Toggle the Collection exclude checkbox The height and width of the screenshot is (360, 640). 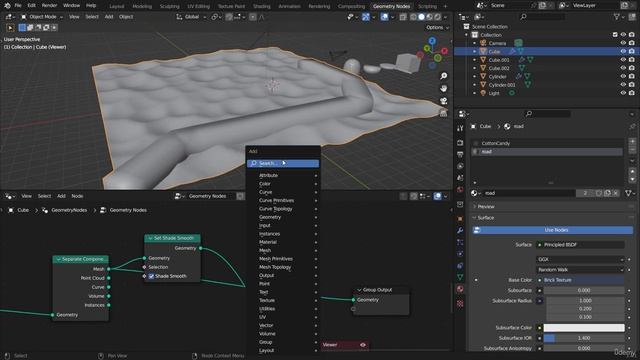coord(615,35)
